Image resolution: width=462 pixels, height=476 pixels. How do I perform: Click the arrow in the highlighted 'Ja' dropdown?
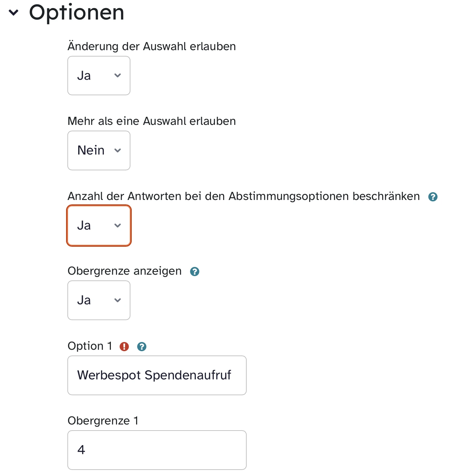[118, 226]
